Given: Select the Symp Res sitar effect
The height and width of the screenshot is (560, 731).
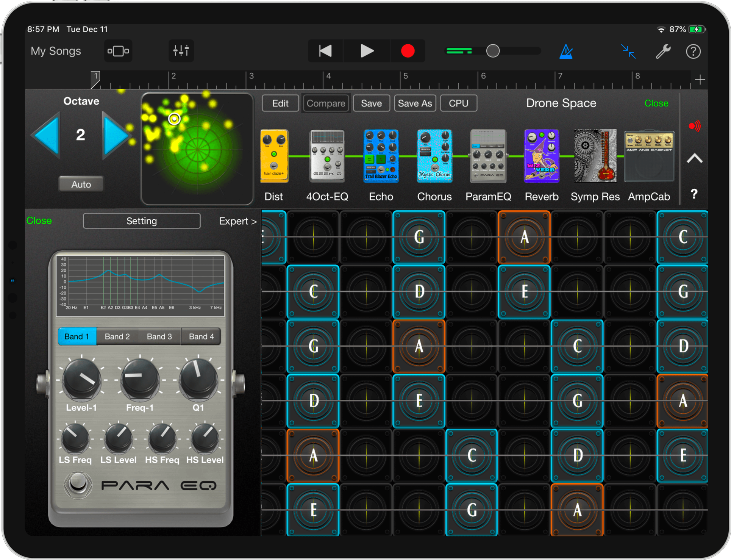Looking at the screenshot, I should 595,156.
